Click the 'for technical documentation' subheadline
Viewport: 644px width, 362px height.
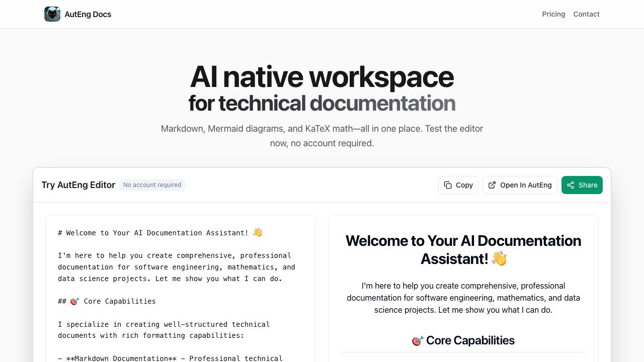322,103
